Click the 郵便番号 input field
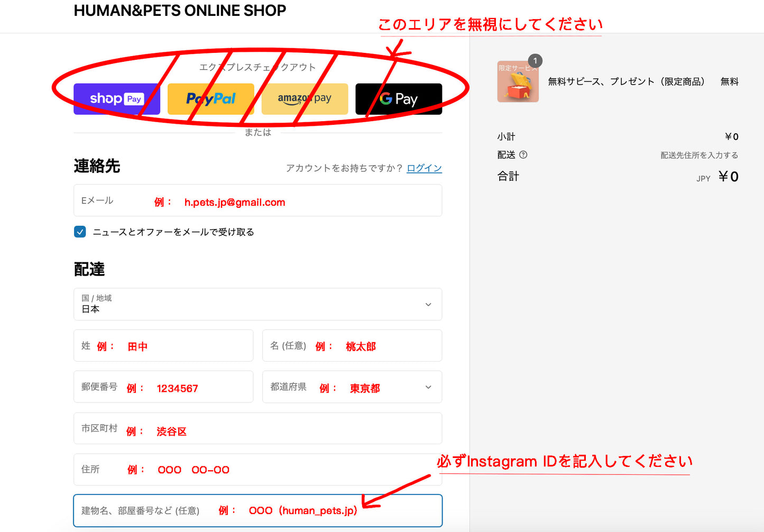The width and height of the screenshot is (764, 532). tap(163, 387)
